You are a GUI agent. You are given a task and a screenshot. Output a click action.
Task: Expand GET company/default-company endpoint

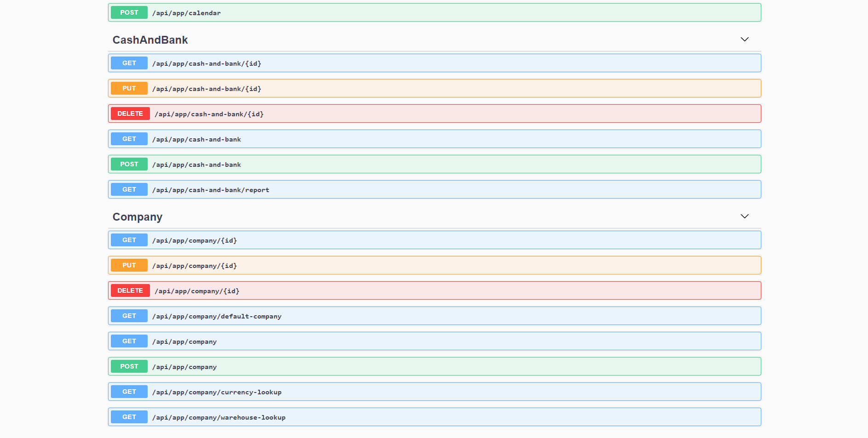(x=217, y=316)
